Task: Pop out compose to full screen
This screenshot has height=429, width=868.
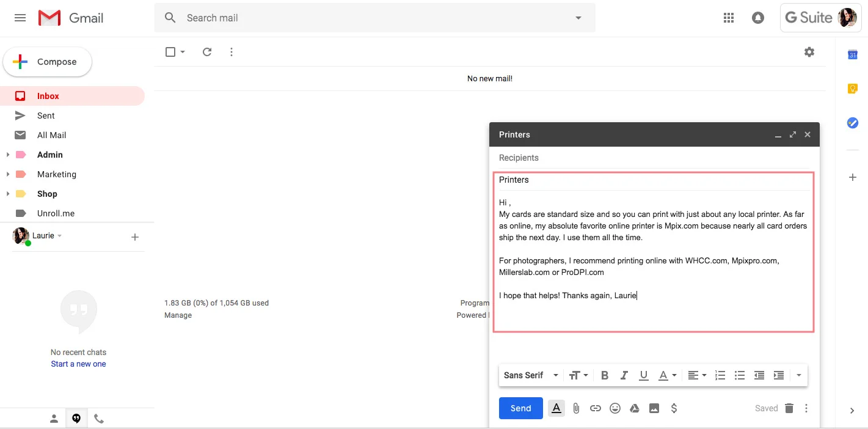Action: point(793,134)
